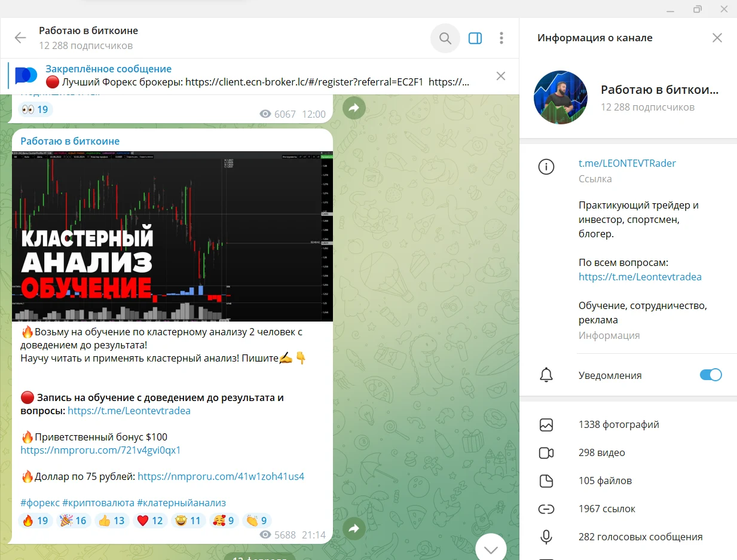Click the video camera icon

click(546, 453)
